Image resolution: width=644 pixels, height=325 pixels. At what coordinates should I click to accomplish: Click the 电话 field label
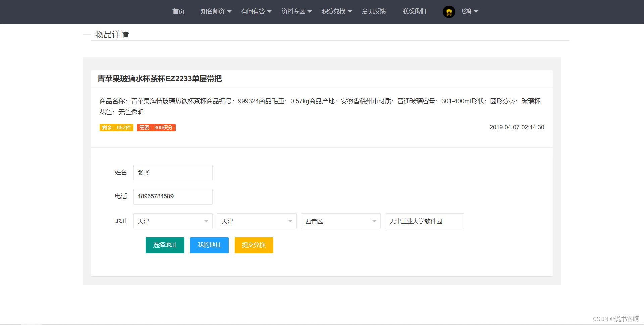point(121,196)
